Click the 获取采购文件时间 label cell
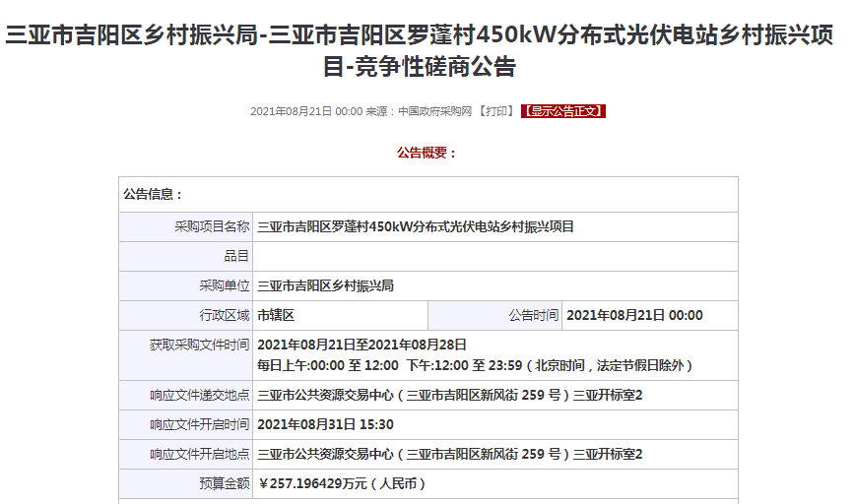855x504 pixels. [x=199, y=345]
